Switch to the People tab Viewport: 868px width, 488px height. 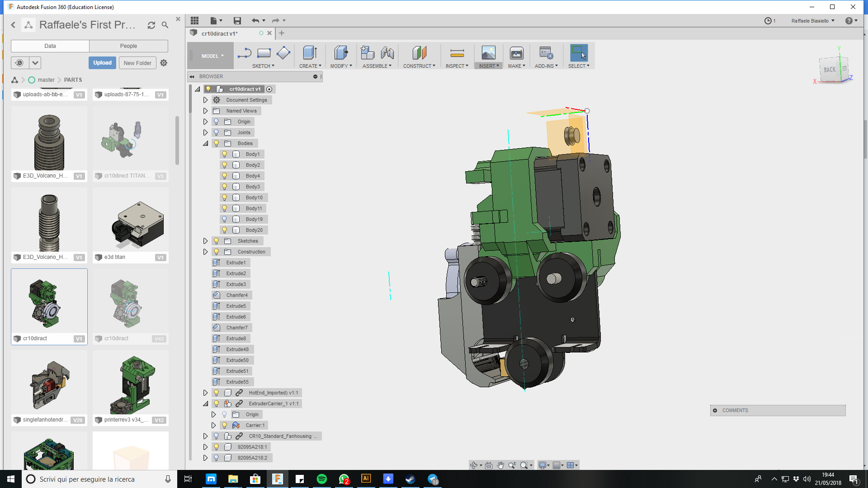pos(128,46)
